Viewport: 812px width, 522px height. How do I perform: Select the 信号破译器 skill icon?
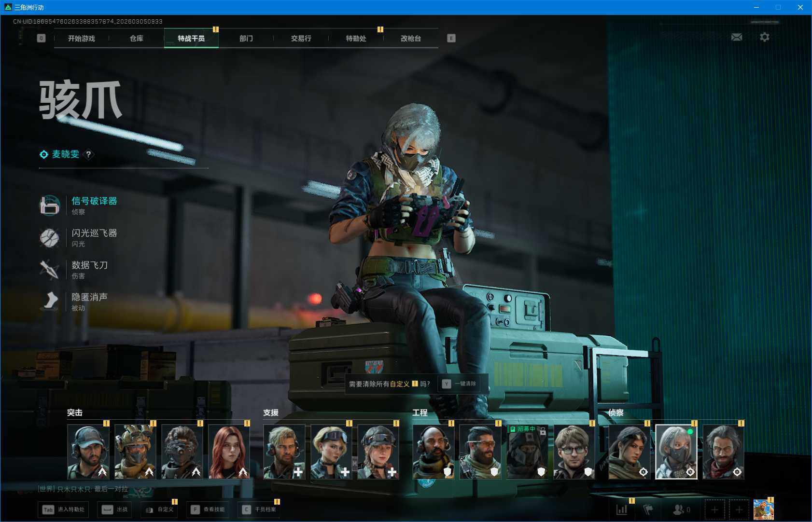tap(49, 206)
